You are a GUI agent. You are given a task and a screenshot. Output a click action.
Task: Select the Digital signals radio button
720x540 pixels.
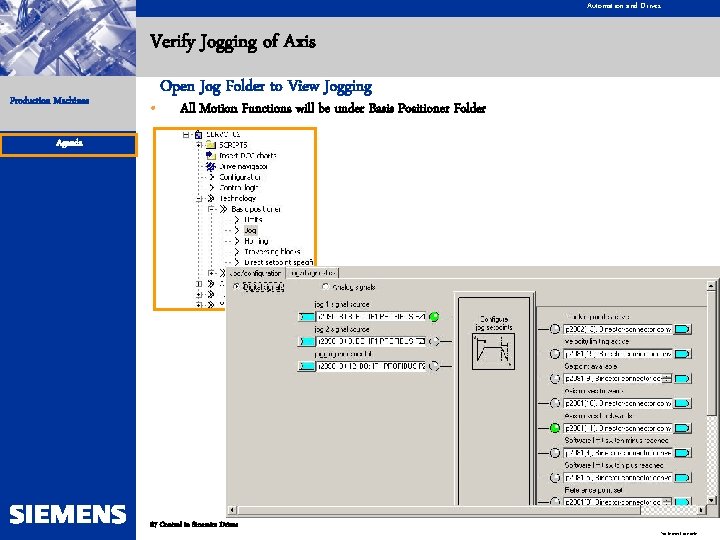[236, 287]
